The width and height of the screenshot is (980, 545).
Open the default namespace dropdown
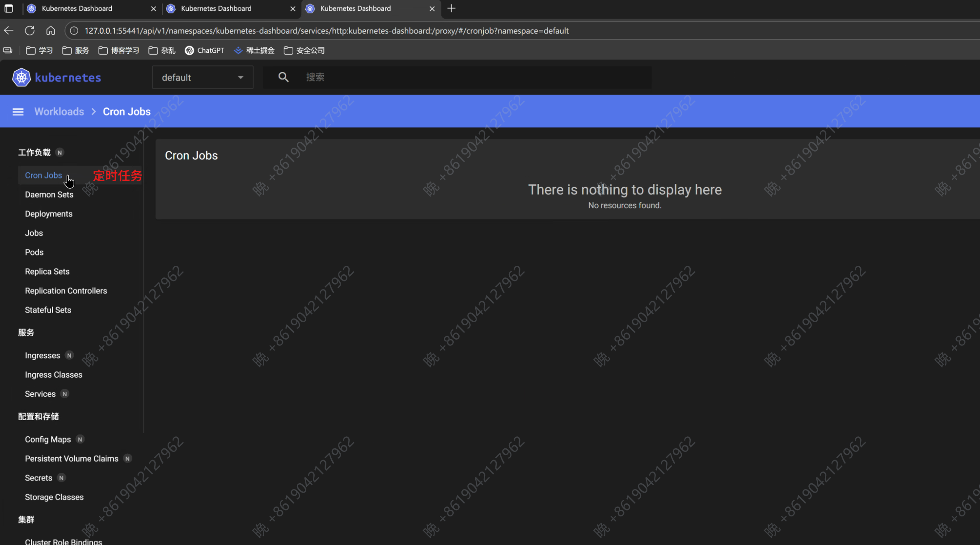pyautogui.click(x=203, y=77)
